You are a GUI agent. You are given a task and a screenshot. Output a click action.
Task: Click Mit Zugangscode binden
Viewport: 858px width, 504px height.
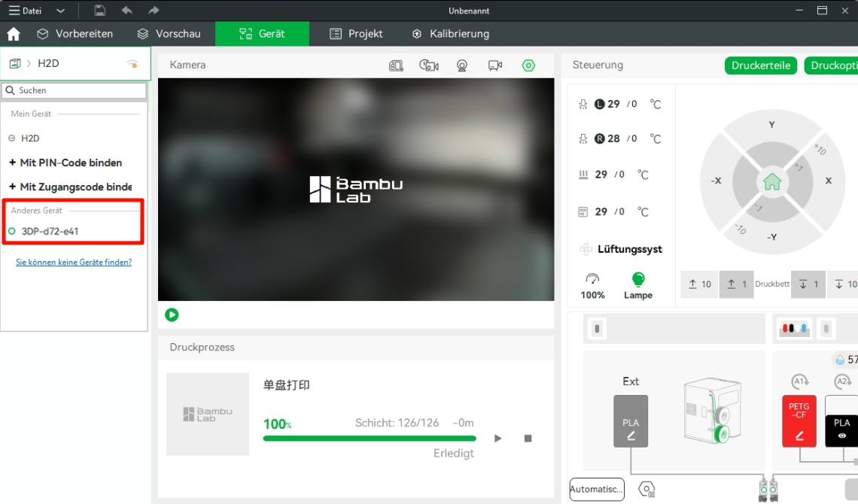[71, 187]
